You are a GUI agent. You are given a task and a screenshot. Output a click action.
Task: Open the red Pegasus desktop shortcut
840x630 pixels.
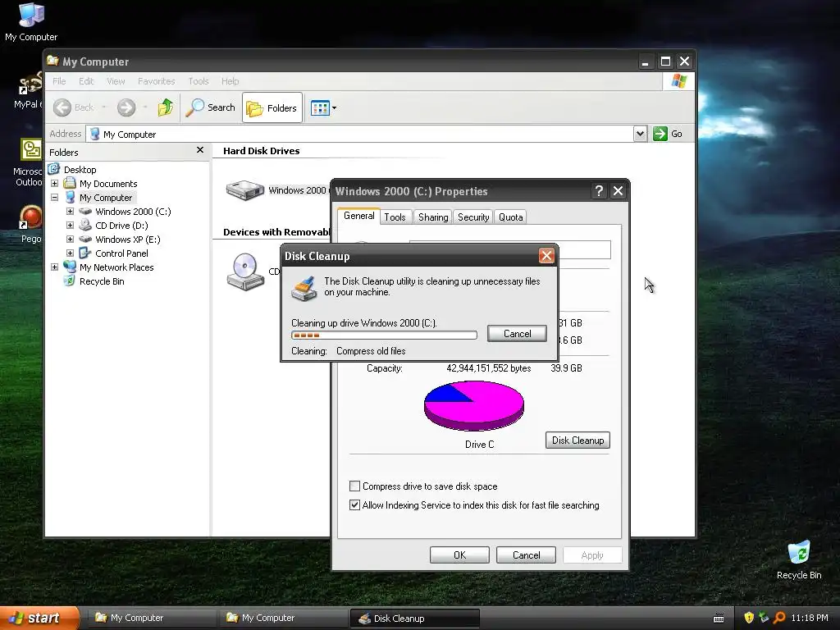click(30, 217)
